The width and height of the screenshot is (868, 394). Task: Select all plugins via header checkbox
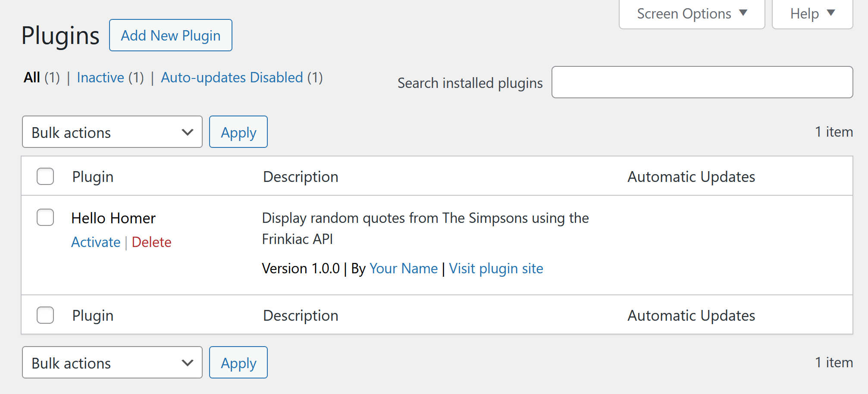tap(45, 176)
